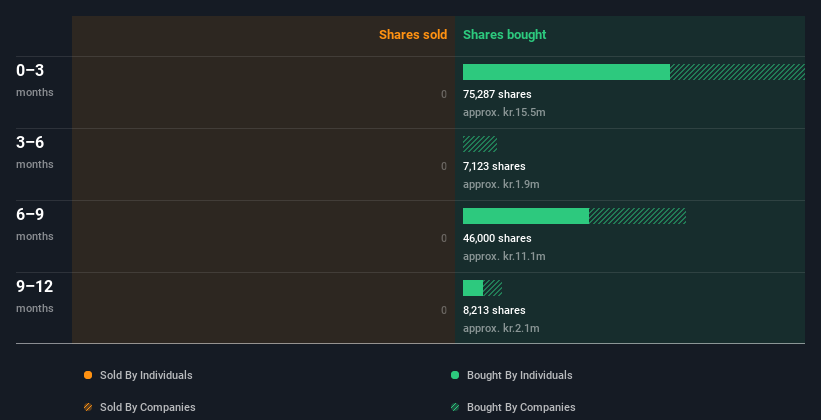The image size is (821, 420).
Task: Click the zero sold value in 6–9 months row
Action: coord(444,238)
